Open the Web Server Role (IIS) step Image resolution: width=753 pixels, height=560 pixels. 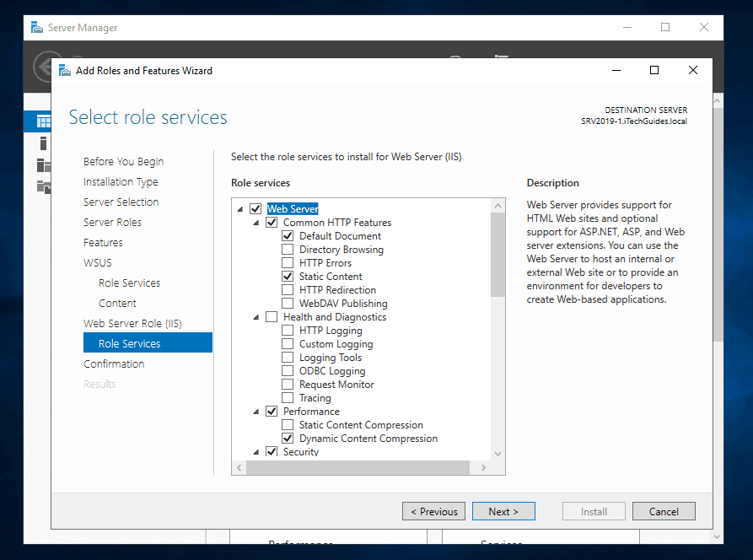click(x=132, y=323)
